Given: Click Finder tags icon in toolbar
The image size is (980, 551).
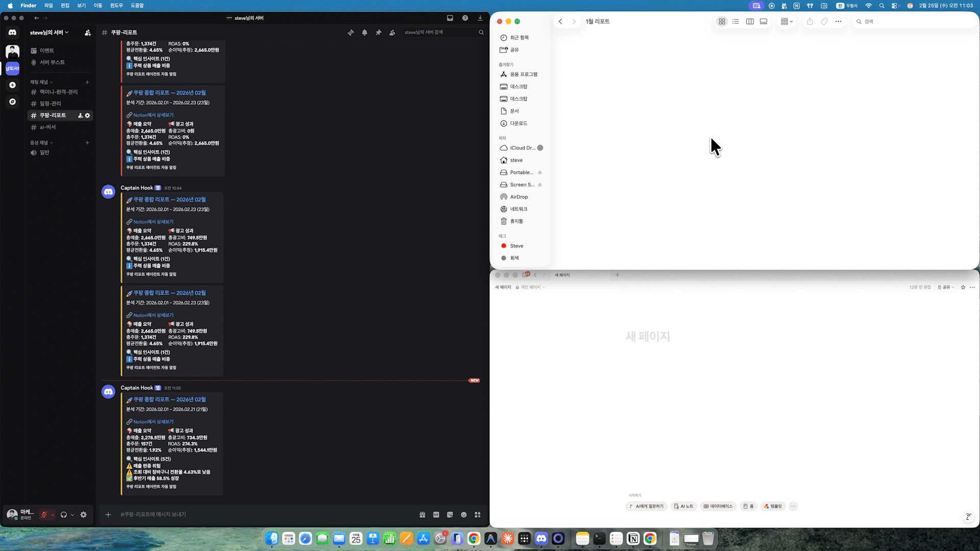Looking at the screenshot, I should [x=824, y=21].
